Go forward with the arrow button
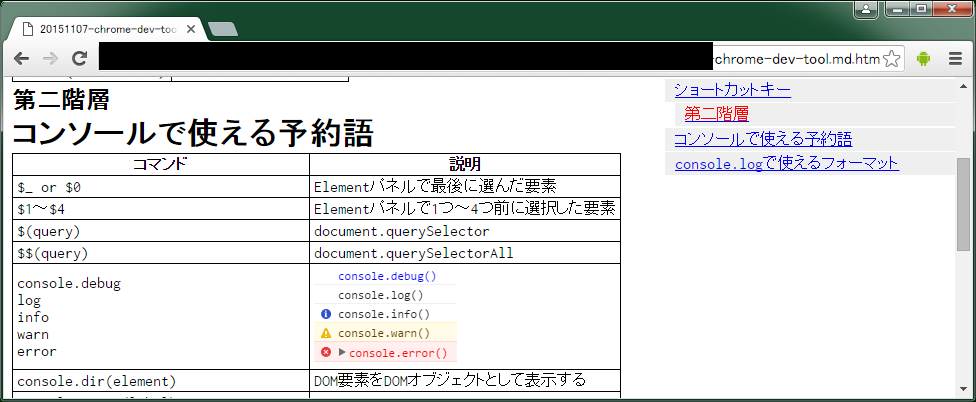Image resolution: width=976 pixels, height=402 pixels. click(x=50, y=58)
